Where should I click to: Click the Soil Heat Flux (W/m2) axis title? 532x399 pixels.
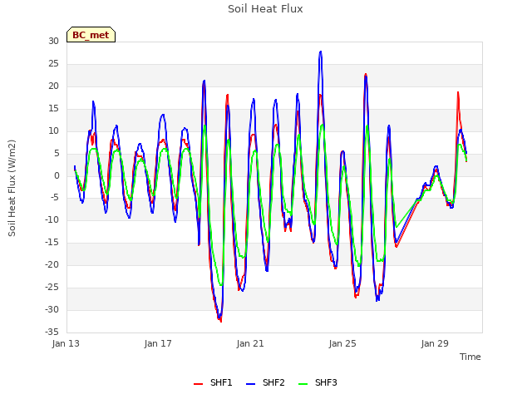coord(12,188)
